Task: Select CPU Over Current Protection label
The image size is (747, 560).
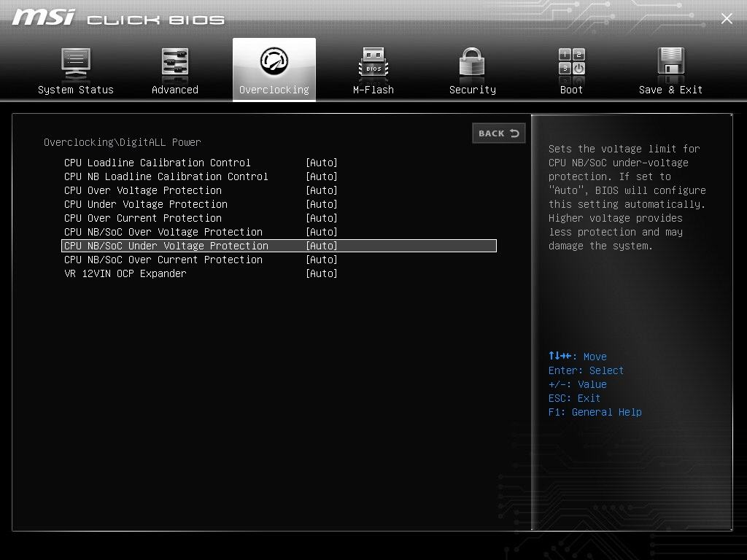Action: tap(143, 218)
